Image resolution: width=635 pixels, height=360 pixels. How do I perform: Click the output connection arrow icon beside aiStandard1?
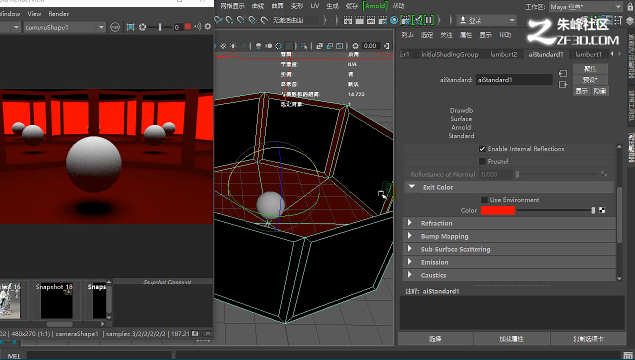(563, 84)
